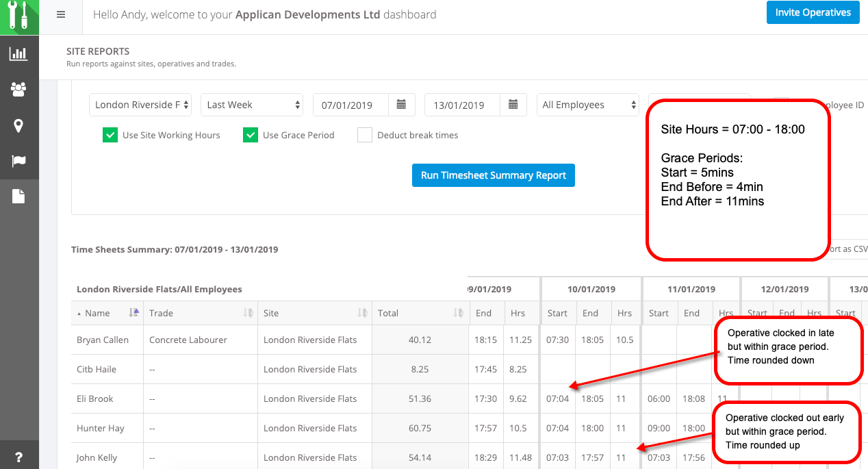868x469 pixels.
Task: Open the London Riverside site dropdown
Action: pos(140,105)
